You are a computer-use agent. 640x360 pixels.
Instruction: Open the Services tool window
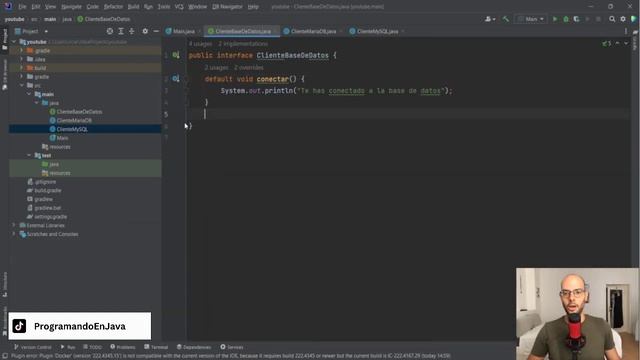(232, 347)
